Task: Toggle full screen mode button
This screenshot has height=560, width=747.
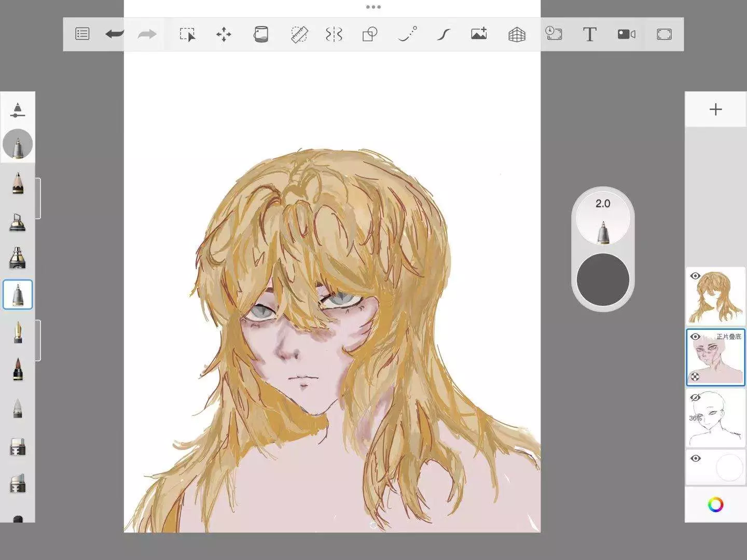Action: pyautogui.click(x=664, y=34)
